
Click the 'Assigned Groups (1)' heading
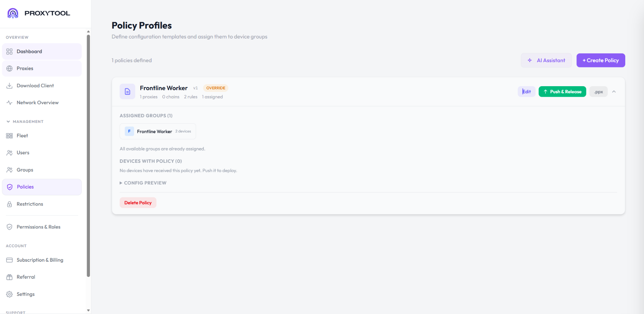tap(146, 115)
